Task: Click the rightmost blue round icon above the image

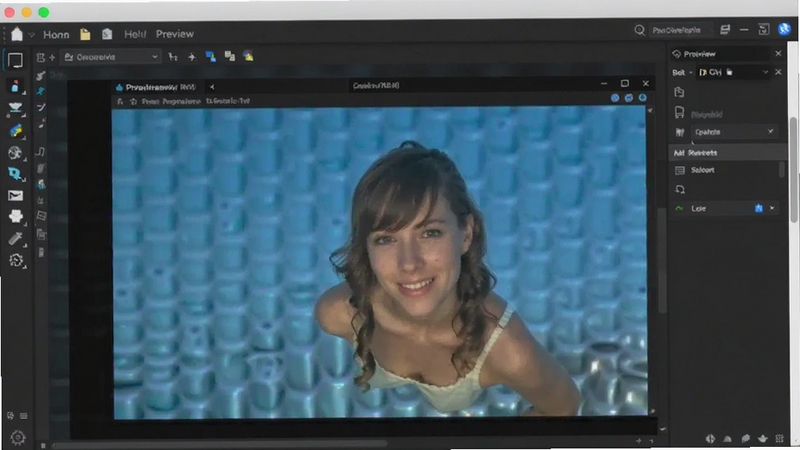Action: (642, 97)
